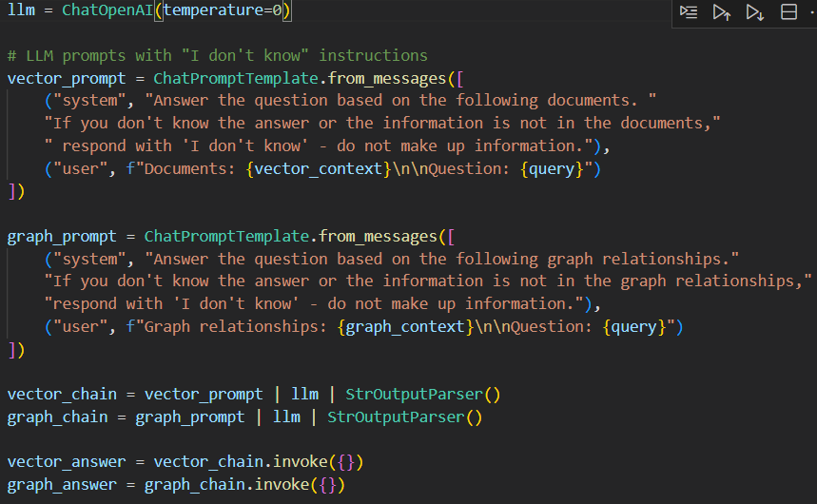The width and height of the screenshot is (817, 504).
Task: Click StrOutputParser on the graph_chain line
Action: 396,417
